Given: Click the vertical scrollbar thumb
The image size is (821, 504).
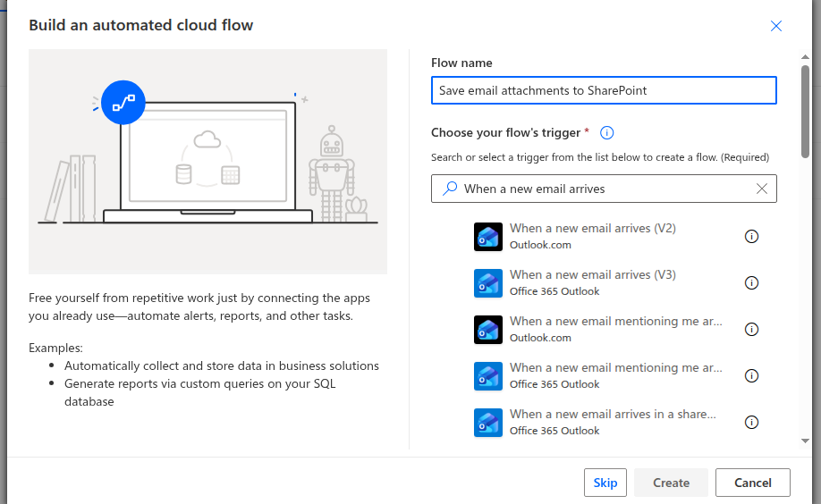Looking at the screenshot, I should 805,111.
